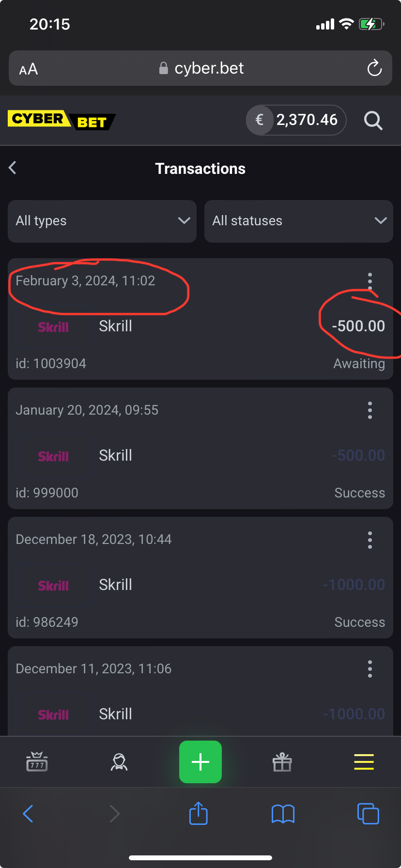
Task: Open options for February 3 transaction
Action: (370, 281)
